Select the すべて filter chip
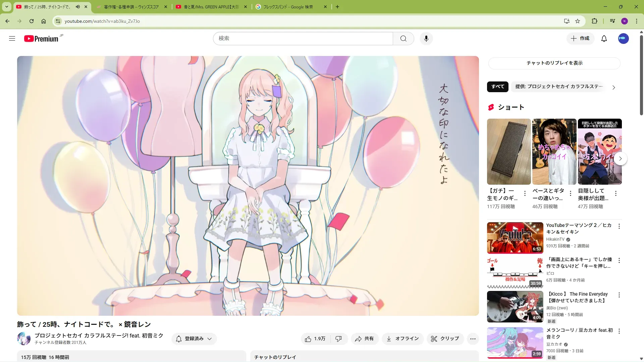Viewport: 644px width, 362px height. pyautogui.click(x=497, y=86)
